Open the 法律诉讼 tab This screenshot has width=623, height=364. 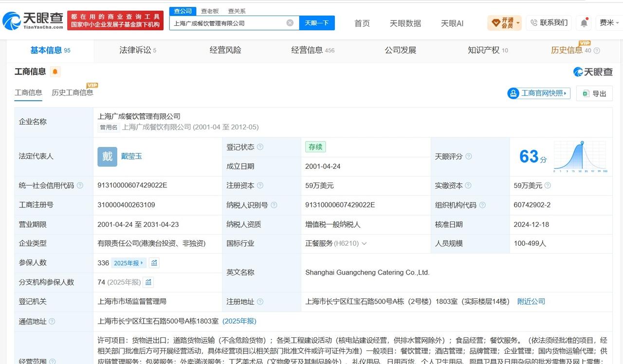[138, 50]
